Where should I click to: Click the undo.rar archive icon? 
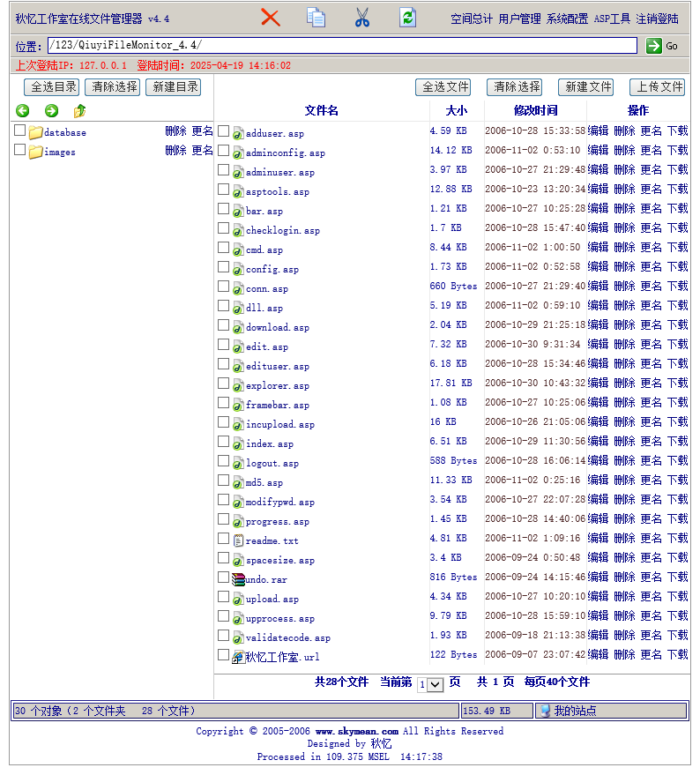pyautogui.click(x=238, y=579)
